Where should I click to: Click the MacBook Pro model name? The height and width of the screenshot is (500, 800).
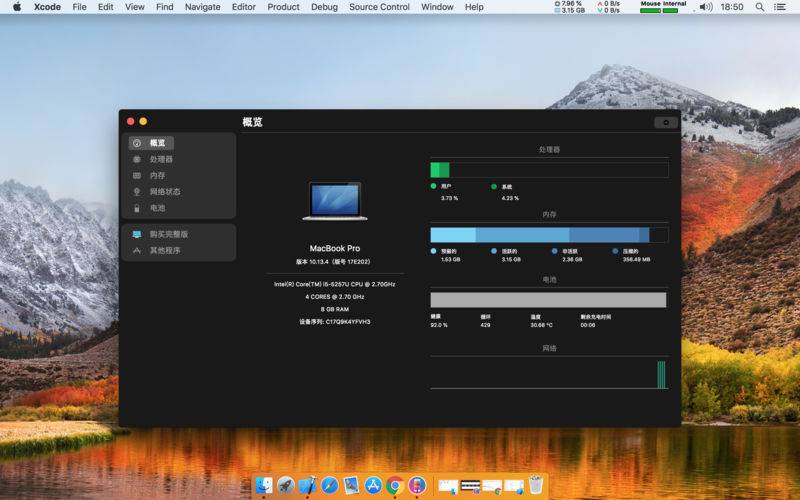335,248
